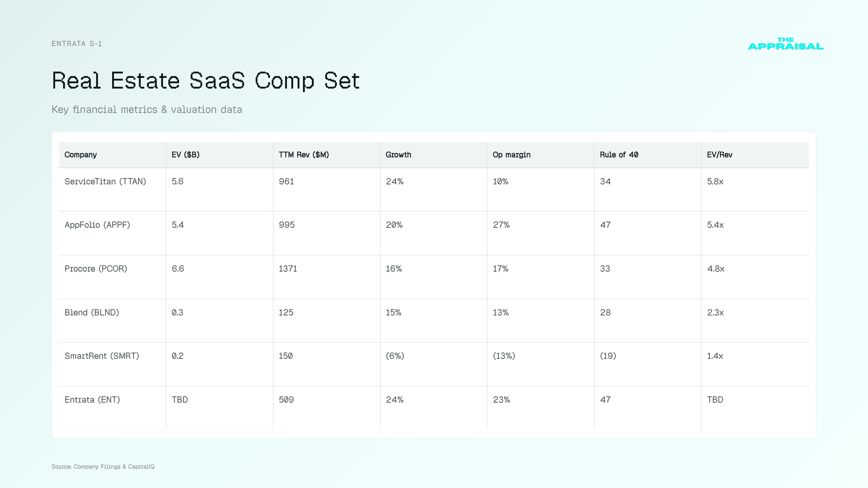Click the Real Estate SaaS Comp Set title
Image resolution: width=868 pixels, height=488 pixels.
tap(205, 81)
